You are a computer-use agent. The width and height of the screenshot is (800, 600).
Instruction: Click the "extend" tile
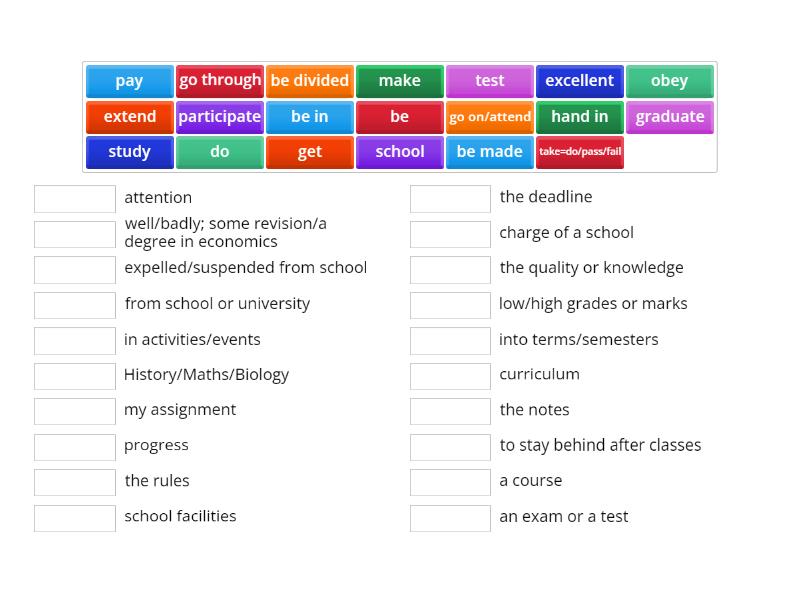129,116
